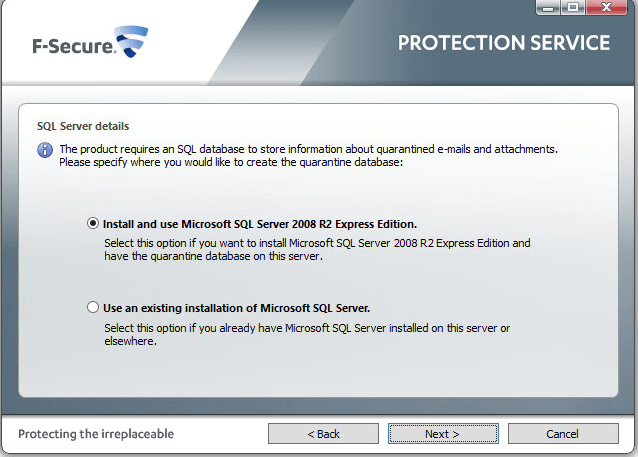Select the existing SQL Server installation radio button
638x457 pixels.
point(94,308)
